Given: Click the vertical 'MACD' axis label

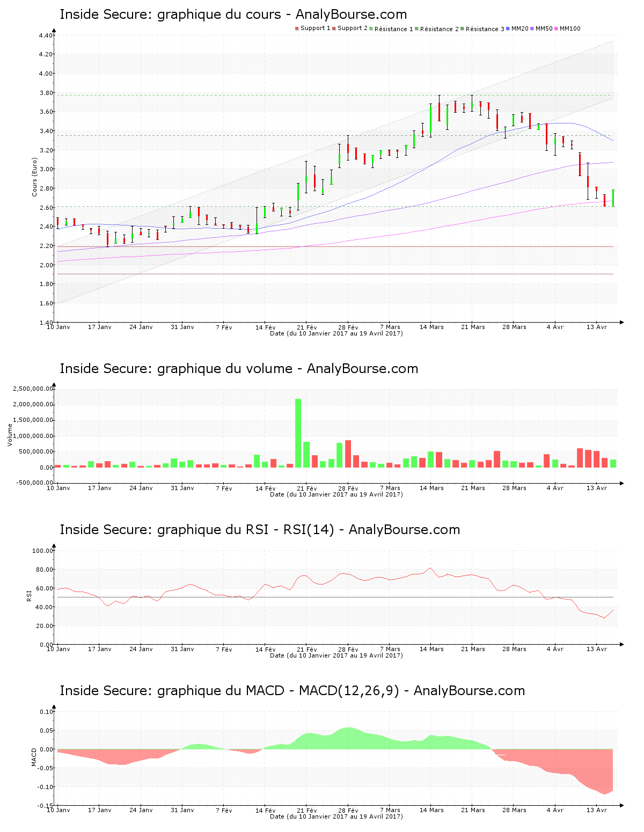Looking at the screenshot, I should pyautogui.click(x=34, y=757).
